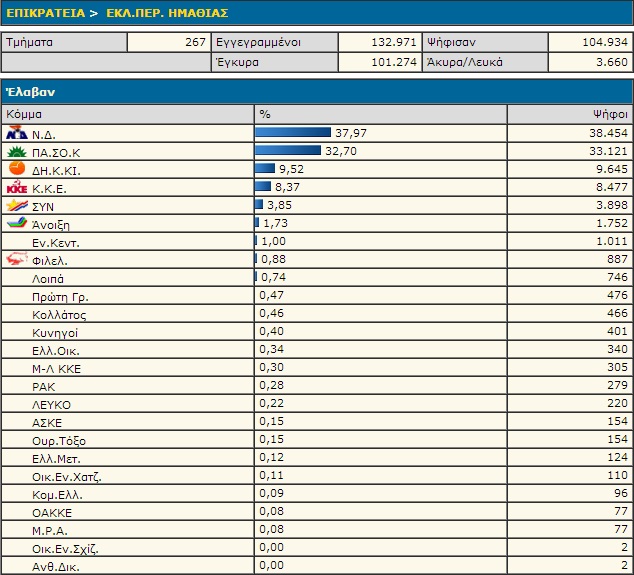This screenshot has height=575, width=634.
Task: Click the Φιλελ. party name
Action: point(50,261)
